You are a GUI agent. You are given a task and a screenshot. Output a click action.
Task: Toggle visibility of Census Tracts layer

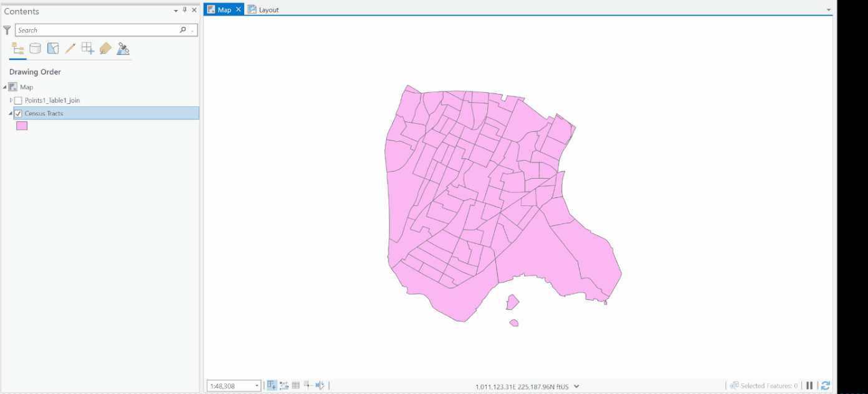pyautogui.click(x=18, y=113)
